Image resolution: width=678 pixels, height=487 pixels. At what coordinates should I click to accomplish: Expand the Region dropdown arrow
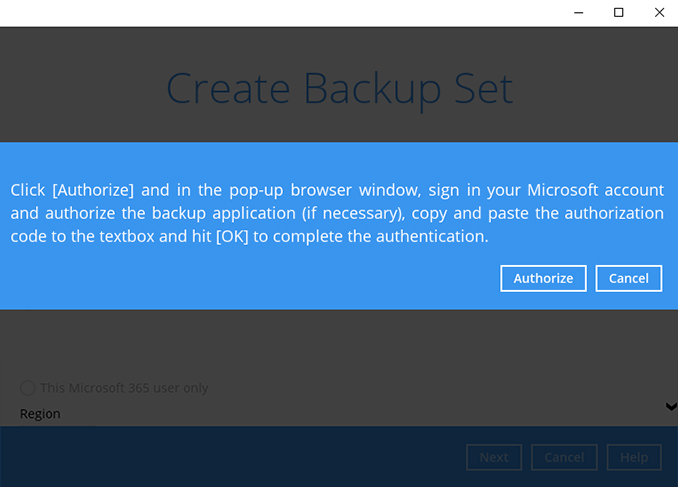click(671, 406)
